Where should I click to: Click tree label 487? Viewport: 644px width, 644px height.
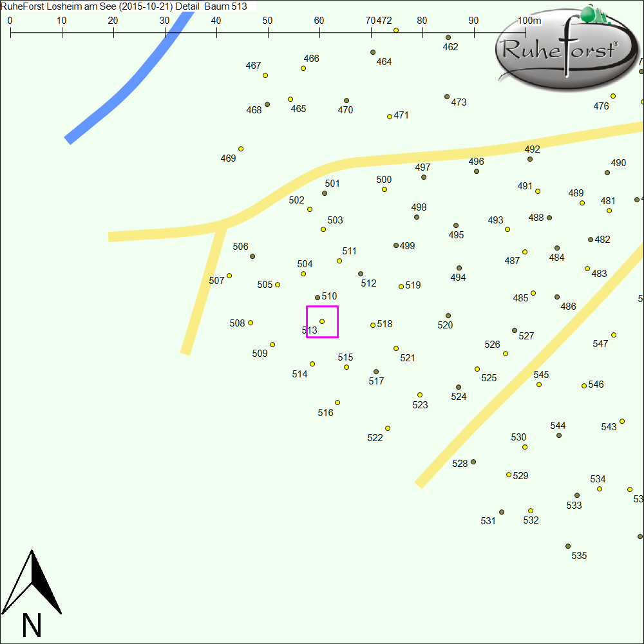(512, 261)
